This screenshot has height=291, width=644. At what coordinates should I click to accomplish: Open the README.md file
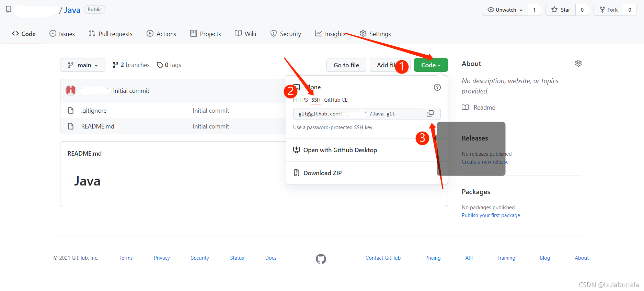click(97, 126)
